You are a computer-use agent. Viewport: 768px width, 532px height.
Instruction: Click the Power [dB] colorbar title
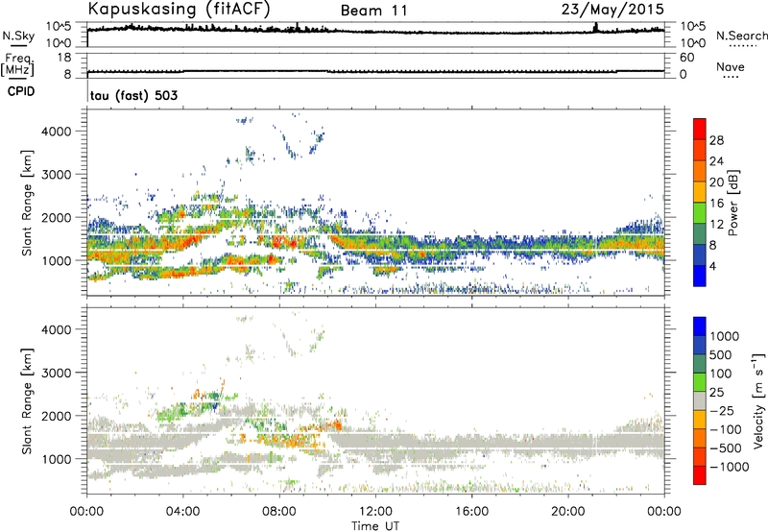[x=733, y=203]
